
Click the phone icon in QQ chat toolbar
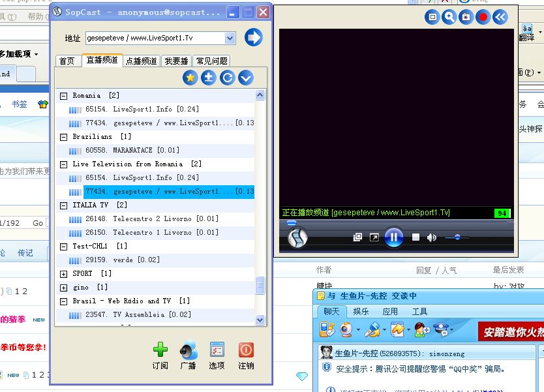(327, 330)
